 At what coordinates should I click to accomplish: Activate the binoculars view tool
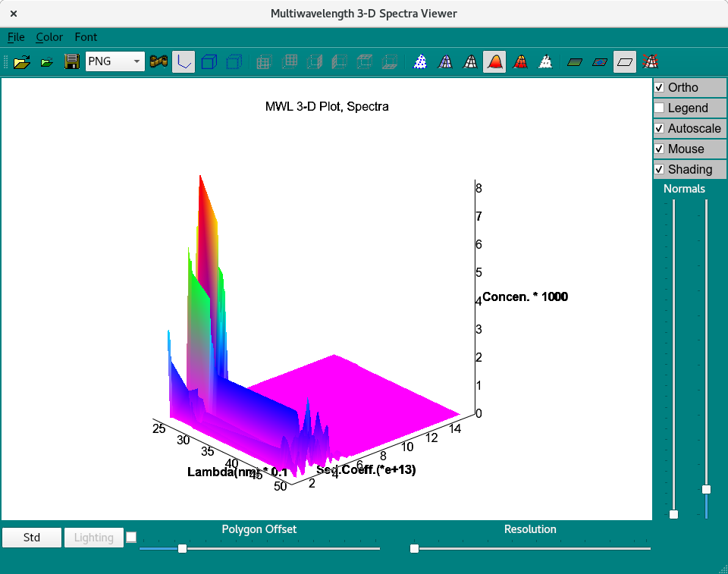point(158,61)
